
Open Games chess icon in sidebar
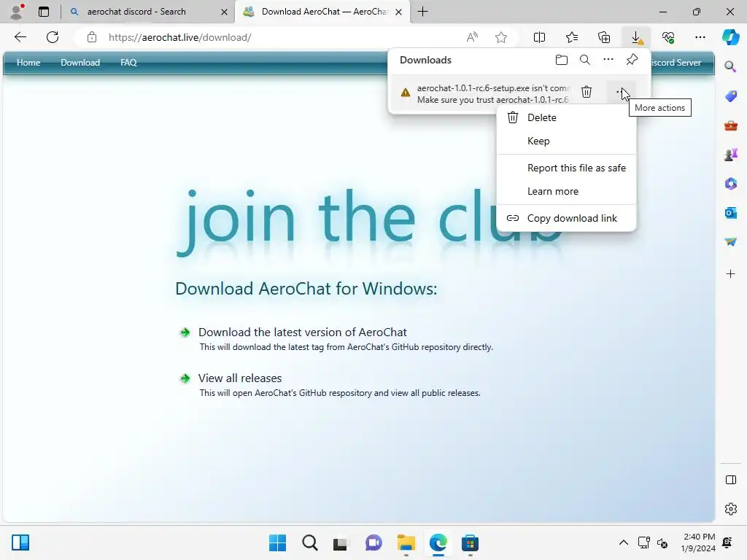pyautogui.click(x=730, y=155)
